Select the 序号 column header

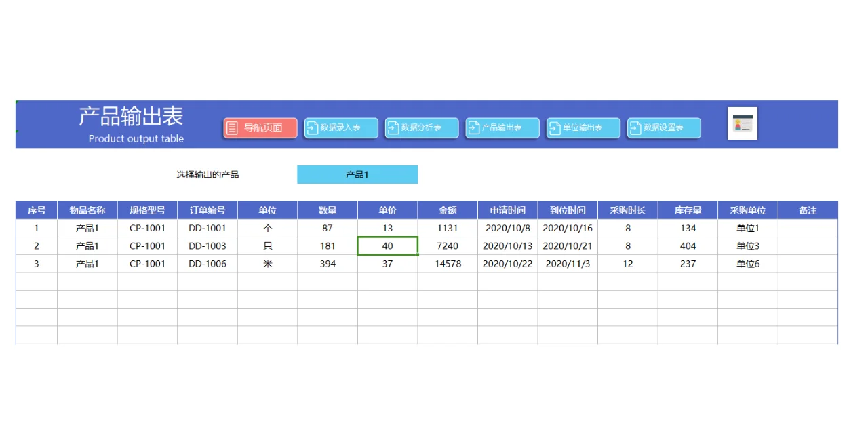(37, 210)
